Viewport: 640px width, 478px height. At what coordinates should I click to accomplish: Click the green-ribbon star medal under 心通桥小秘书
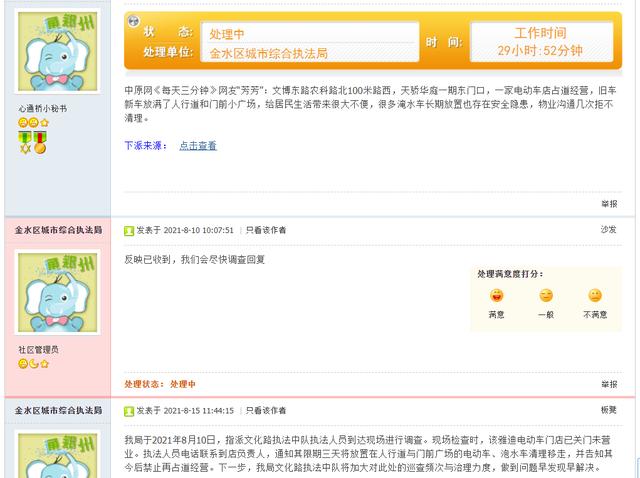pyautogui.click(x=25, y=142)
